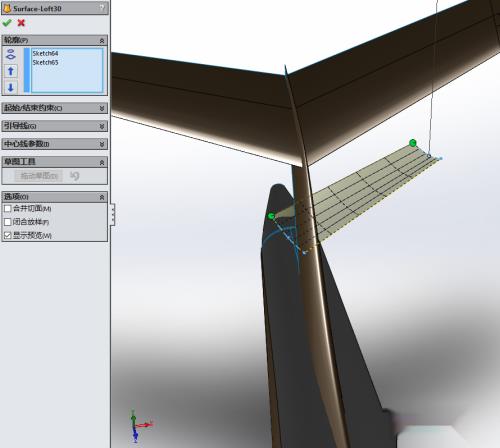Move the selected profile down in the list
The height and width of the screenshot is (448, 500).
point(11,87)
